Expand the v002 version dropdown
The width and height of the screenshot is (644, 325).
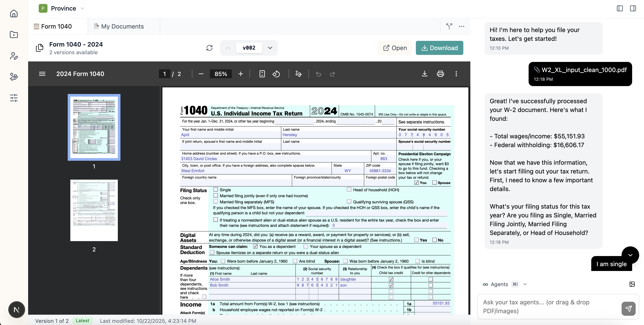coord(270,48)
